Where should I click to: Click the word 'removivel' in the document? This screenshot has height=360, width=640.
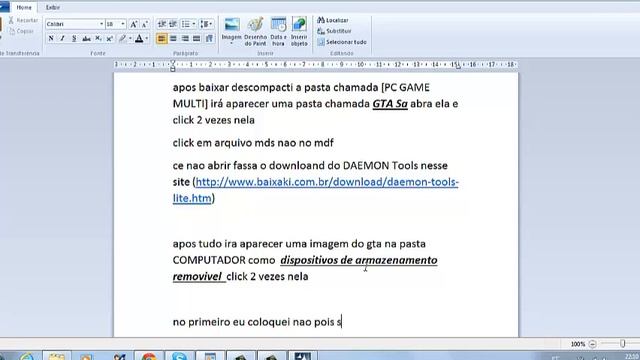coord(197,277)
